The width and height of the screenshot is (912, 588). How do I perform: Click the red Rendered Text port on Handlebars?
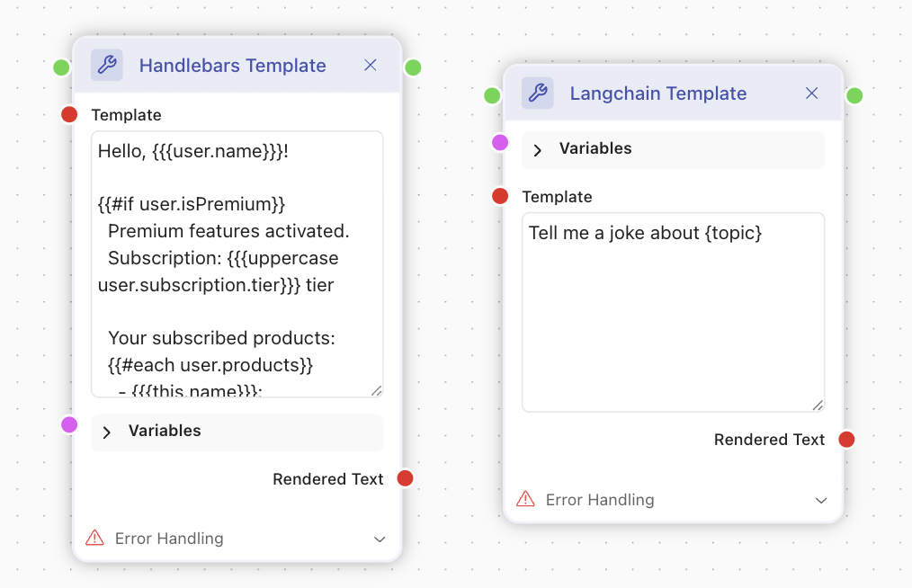(405, 478)
